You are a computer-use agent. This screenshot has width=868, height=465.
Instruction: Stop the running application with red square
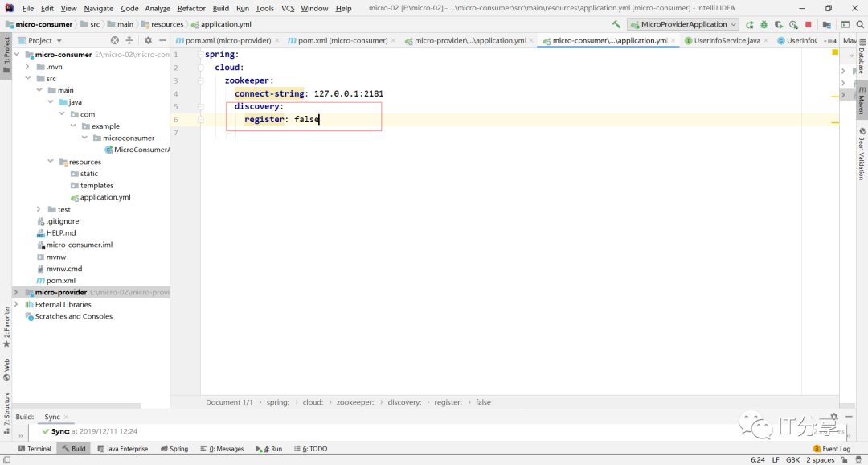[x=809, y=24]
